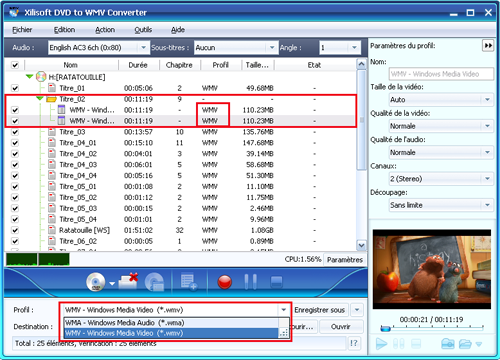Uncheck Titre_06_02 checkbox
Screen dimensions: 500x360
[x=15, y=241]
